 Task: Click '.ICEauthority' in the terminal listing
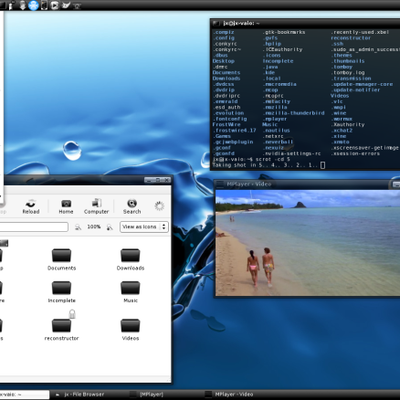tap(283, 49)
